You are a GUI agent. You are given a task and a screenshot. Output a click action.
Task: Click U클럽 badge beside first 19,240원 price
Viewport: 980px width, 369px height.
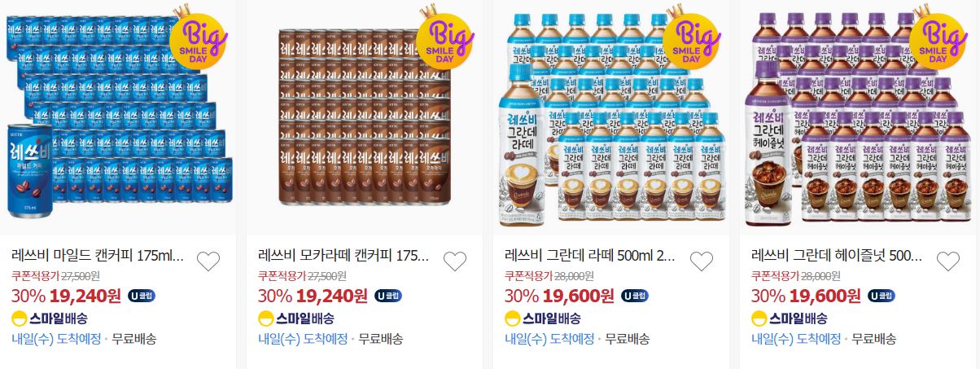142,295
